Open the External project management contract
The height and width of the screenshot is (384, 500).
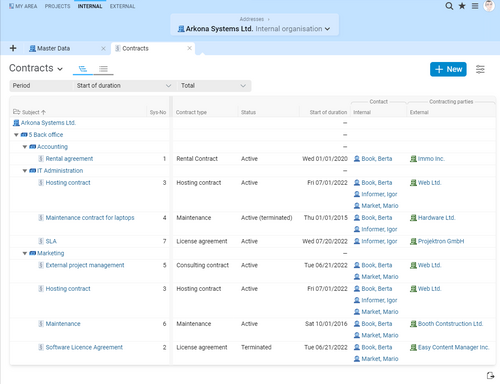point(85,265)
